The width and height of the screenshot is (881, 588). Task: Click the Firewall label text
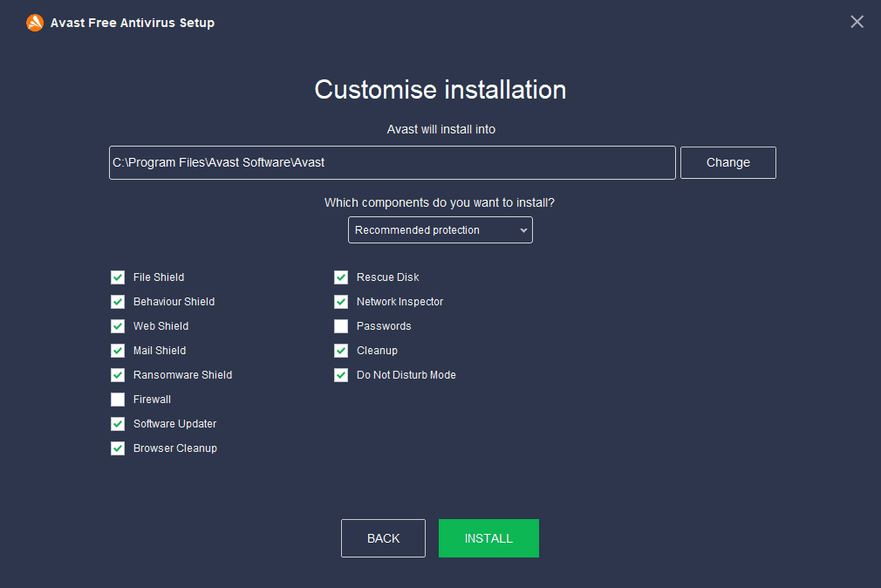point(153,400)
